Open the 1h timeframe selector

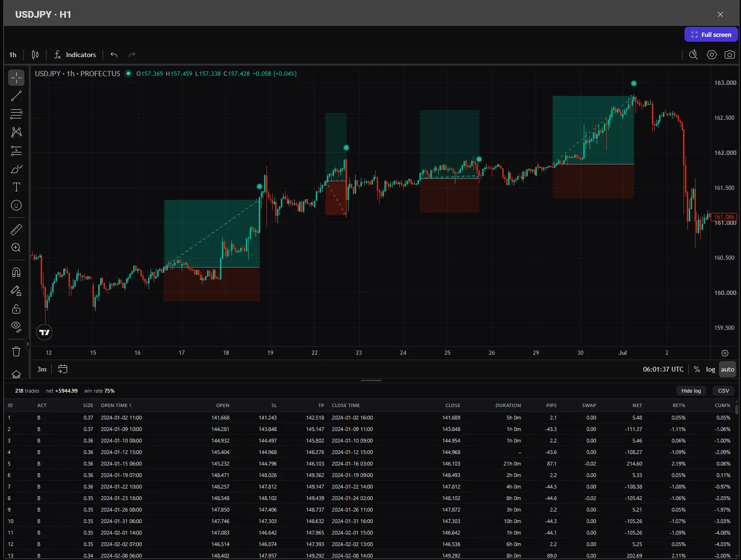point(13,55)
